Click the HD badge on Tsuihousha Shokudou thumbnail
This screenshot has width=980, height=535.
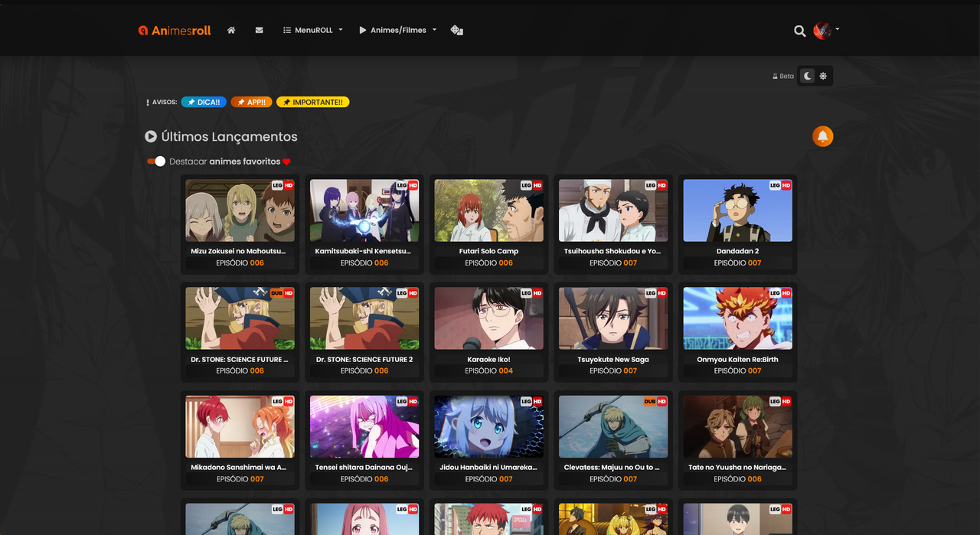coord(661,185)
